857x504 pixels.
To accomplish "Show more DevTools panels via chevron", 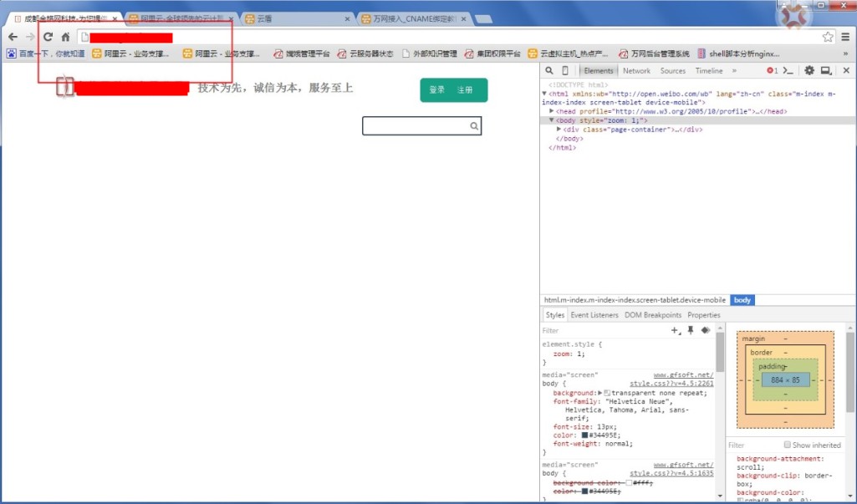I will tap(734, 71).
